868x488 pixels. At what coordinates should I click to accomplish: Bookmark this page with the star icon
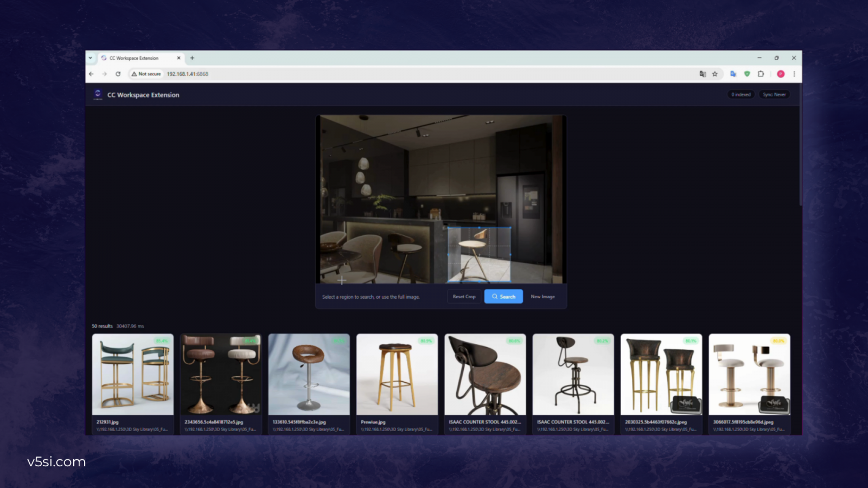715,74
